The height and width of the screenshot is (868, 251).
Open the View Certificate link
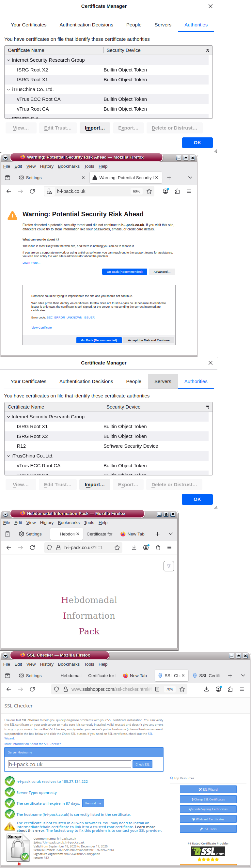(x=41, y=328)
